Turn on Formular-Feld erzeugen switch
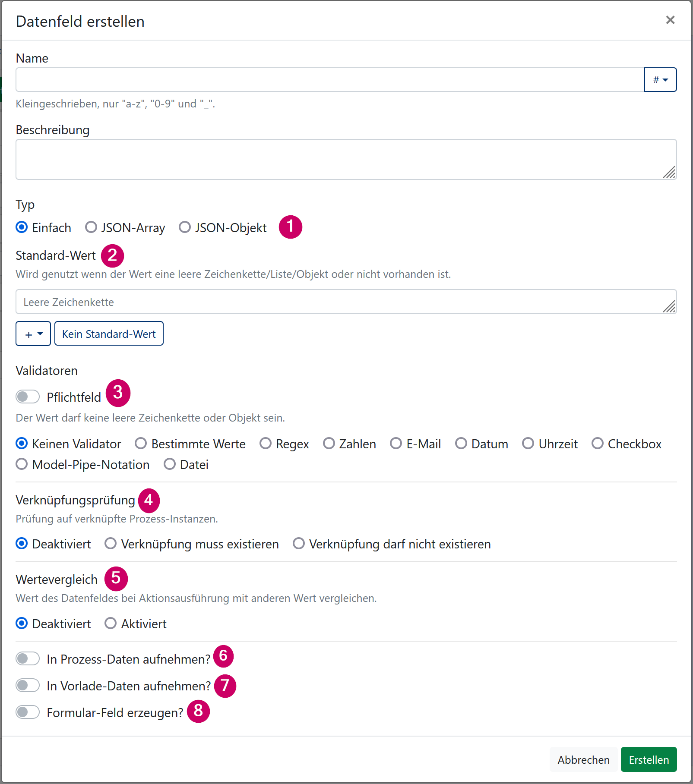Screen dimensions: 693x784 [28, 712]
